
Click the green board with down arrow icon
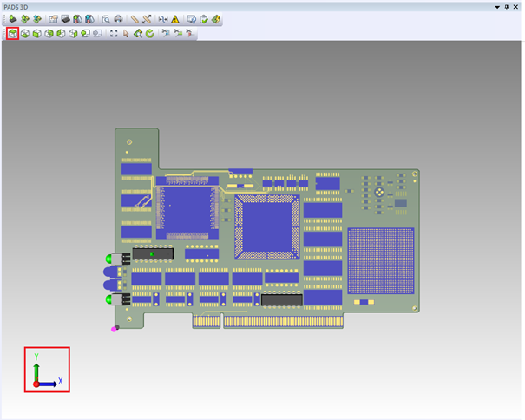tap(25, 19)
